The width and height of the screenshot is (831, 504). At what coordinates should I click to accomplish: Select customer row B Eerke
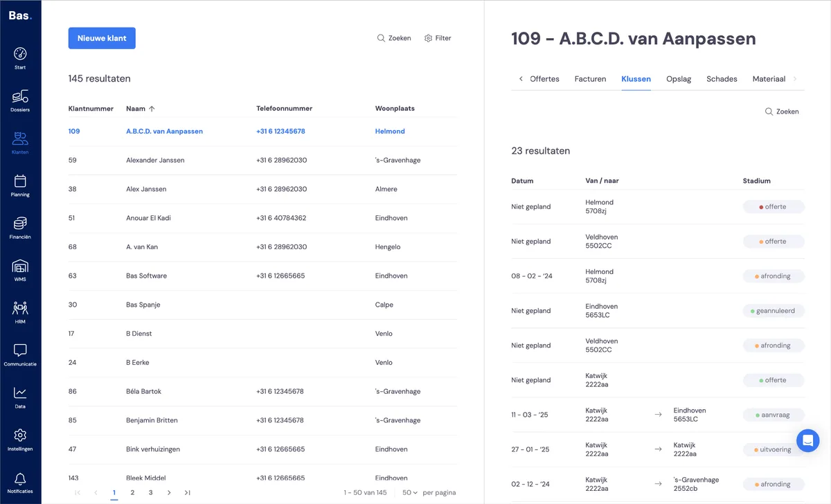(x=262, y=363)
